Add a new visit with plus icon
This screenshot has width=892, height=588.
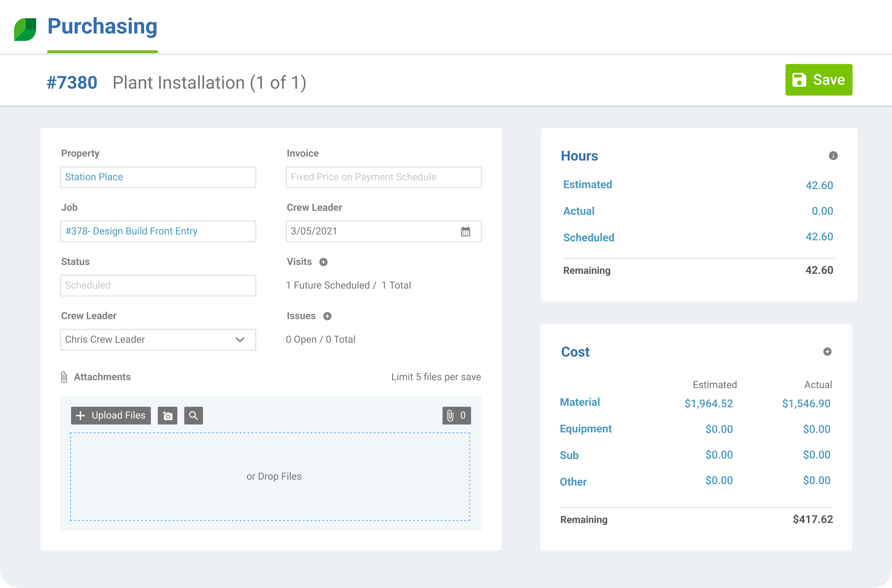pyautogui.click(x=324, y=262)
